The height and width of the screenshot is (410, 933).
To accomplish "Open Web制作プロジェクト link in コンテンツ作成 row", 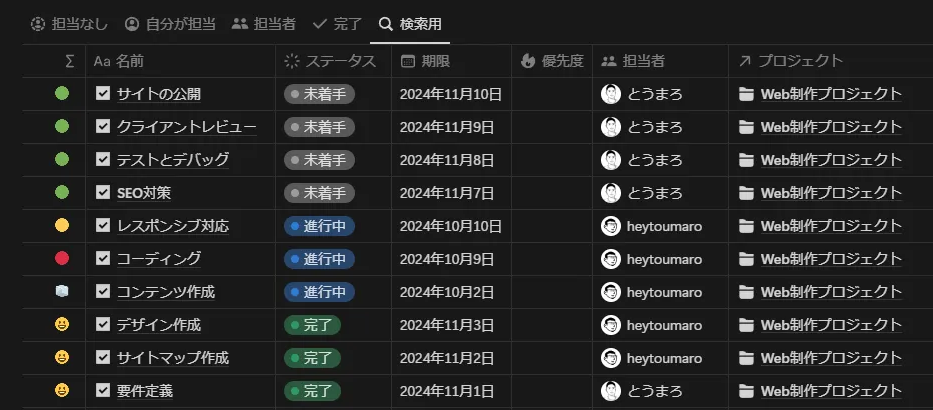I will 831,292.
